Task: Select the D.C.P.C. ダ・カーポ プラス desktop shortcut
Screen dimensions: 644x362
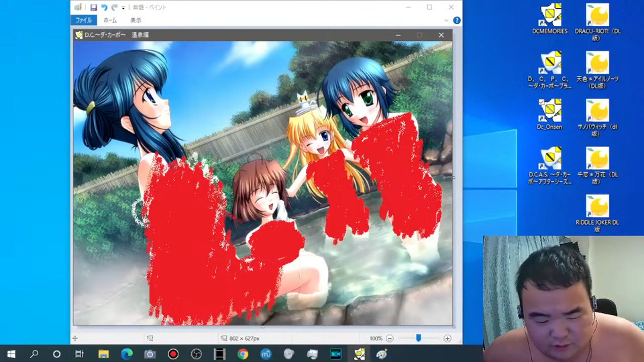Action: coord(549,70)
